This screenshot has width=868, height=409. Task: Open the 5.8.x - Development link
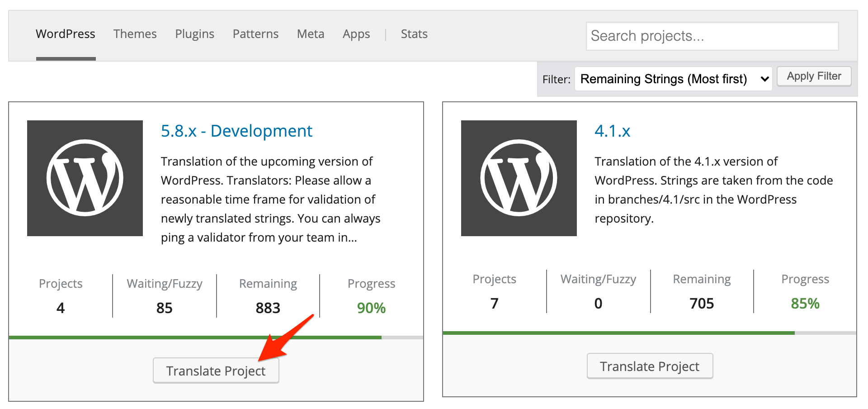pos(236,131)
